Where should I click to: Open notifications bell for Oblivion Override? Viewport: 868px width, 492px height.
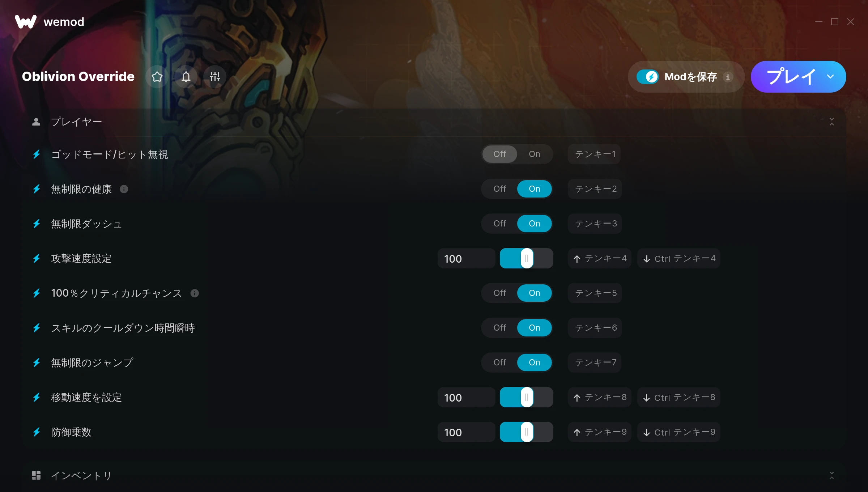tap(186, 77)
